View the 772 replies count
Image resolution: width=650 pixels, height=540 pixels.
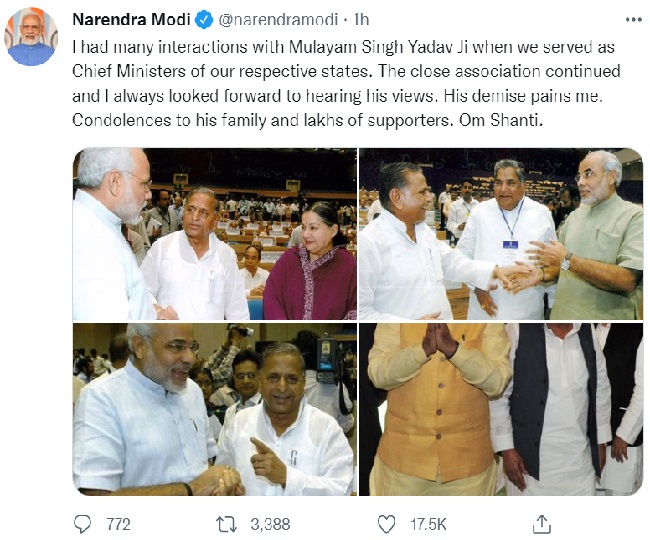tap(118, 523)
